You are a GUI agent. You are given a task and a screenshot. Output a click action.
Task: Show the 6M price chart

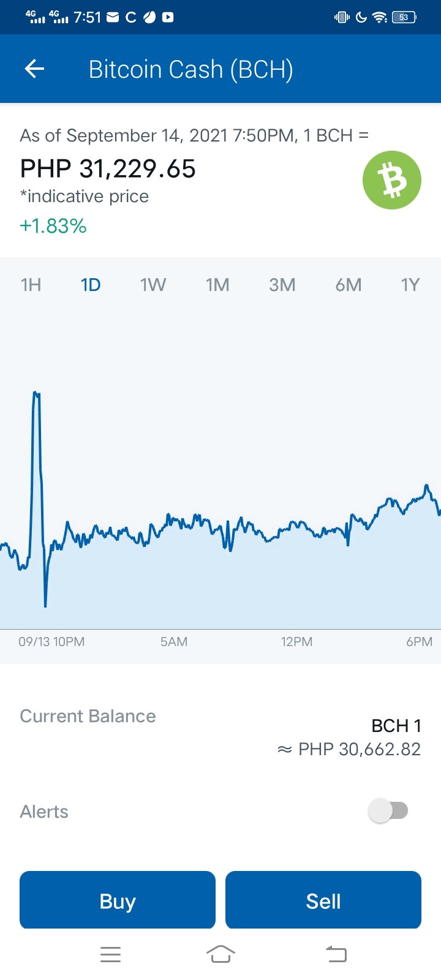point(349,285)
